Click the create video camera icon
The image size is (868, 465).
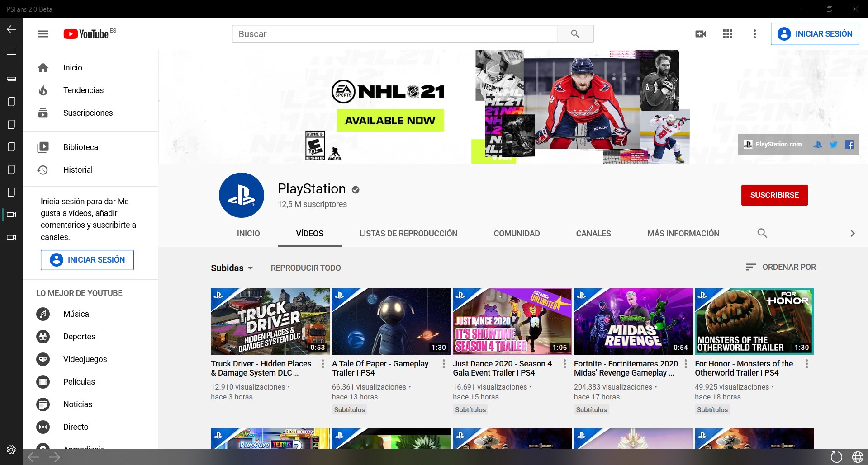tap(701, 34)
